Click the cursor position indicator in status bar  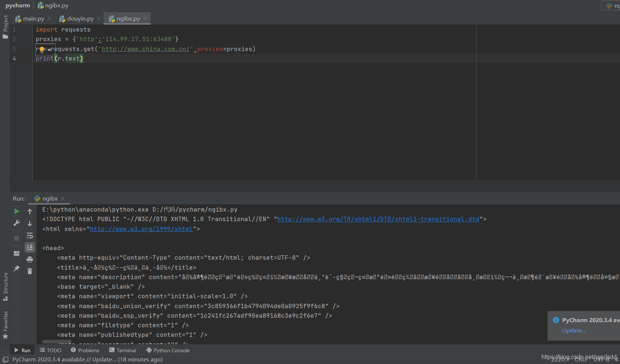(560, 360)
